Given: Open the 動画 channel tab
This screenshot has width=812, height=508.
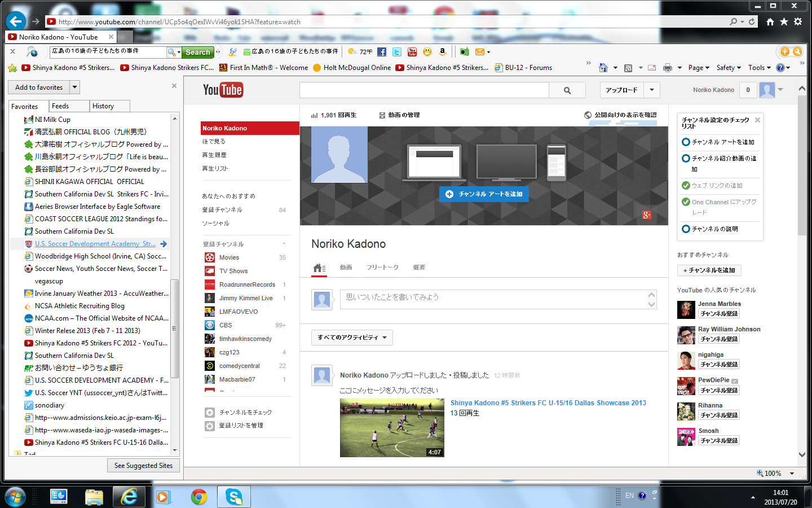Looking at the screenshot, I should point(346,268).
